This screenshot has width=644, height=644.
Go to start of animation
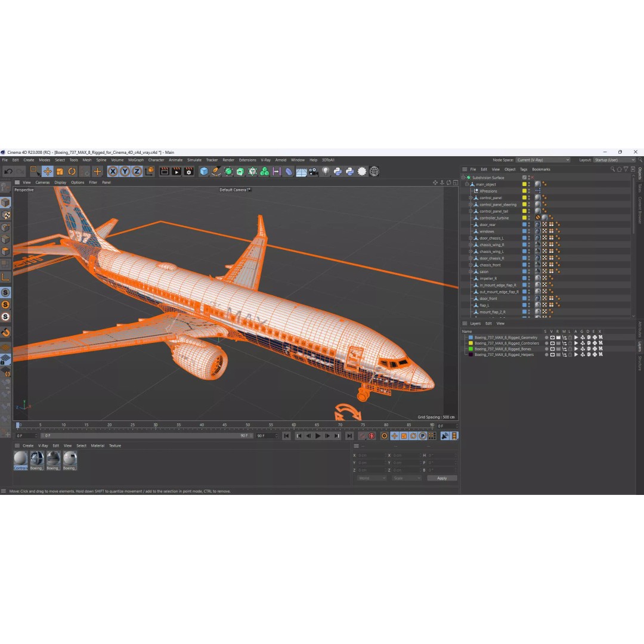point(286,436)
